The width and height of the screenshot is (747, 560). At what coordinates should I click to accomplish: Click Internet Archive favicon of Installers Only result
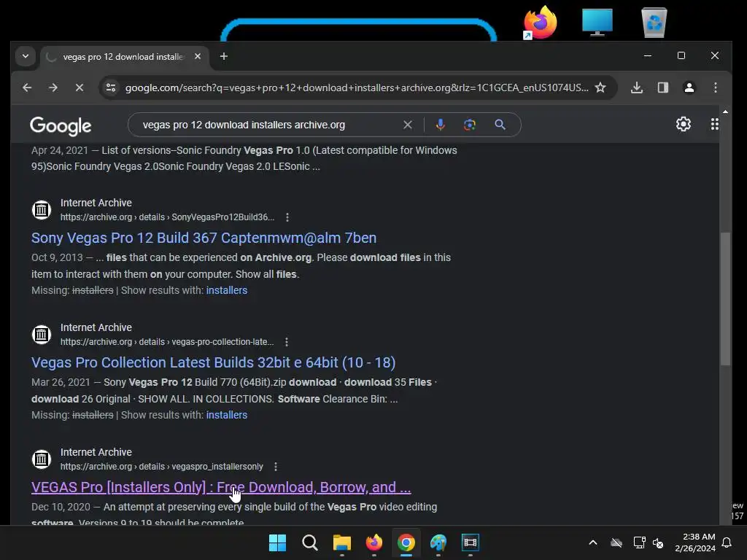42,459
